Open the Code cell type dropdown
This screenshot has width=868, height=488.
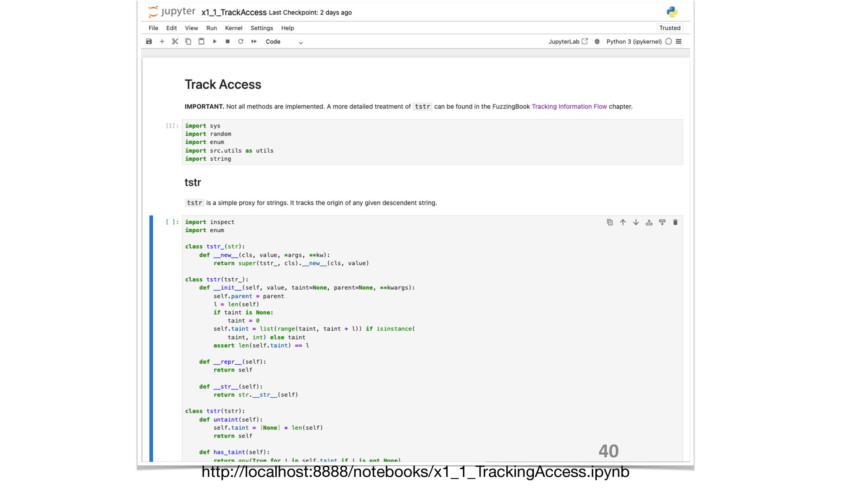[x=284, y=42]
